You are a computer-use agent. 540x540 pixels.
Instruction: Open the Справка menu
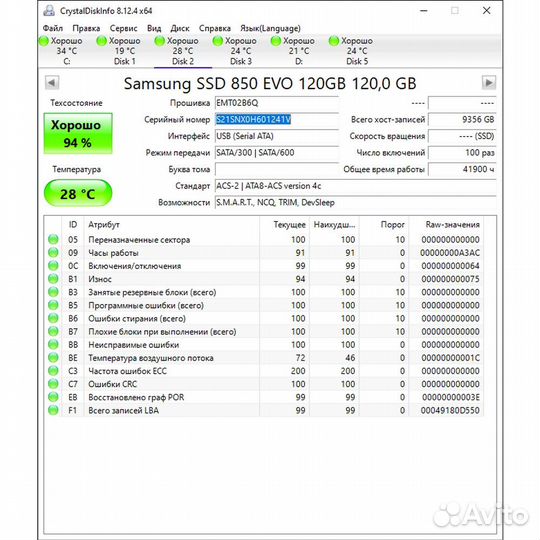tap(215, 28)
